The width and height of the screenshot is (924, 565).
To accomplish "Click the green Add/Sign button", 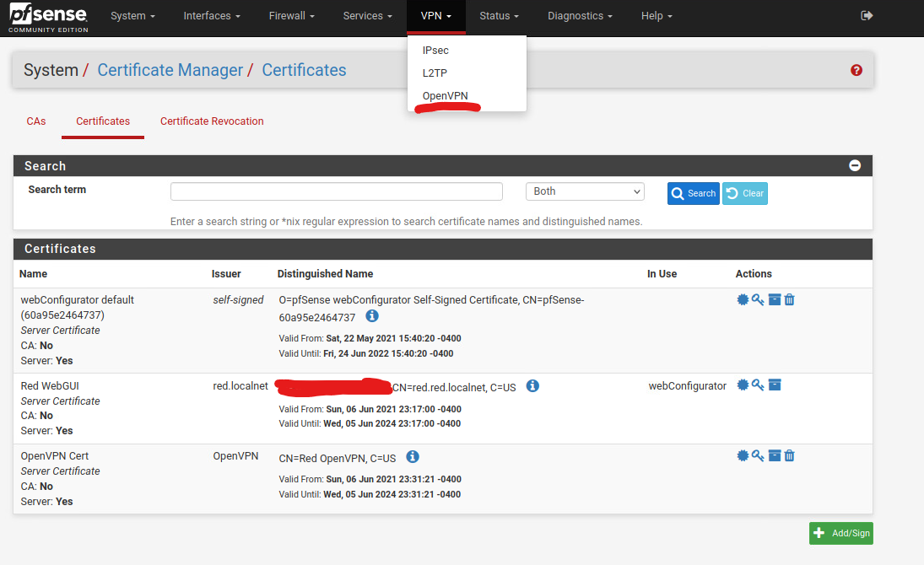I will pyautogui.click(x=841, y=533).
